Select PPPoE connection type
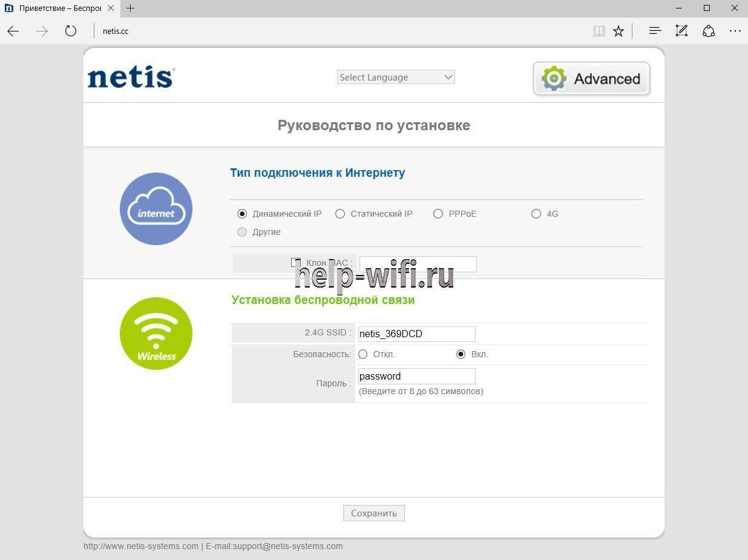This screenshot has height=560, width=748. 438,214
